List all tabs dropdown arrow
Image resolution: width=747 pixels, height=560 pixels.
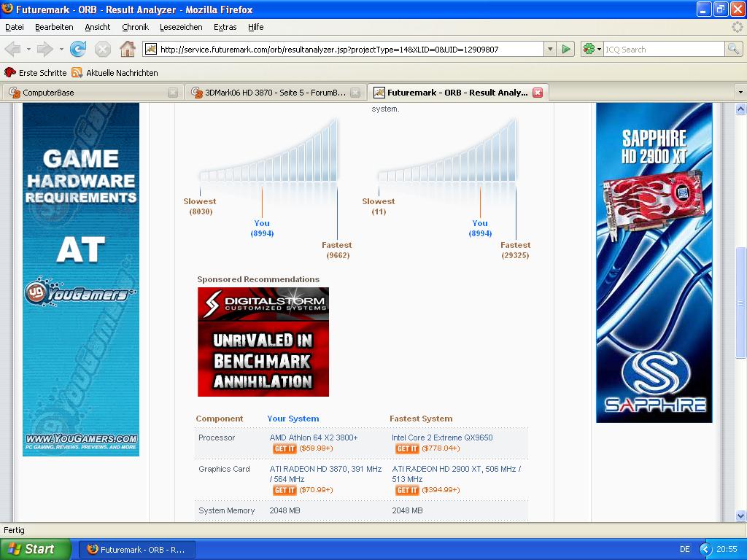(740, 93)
